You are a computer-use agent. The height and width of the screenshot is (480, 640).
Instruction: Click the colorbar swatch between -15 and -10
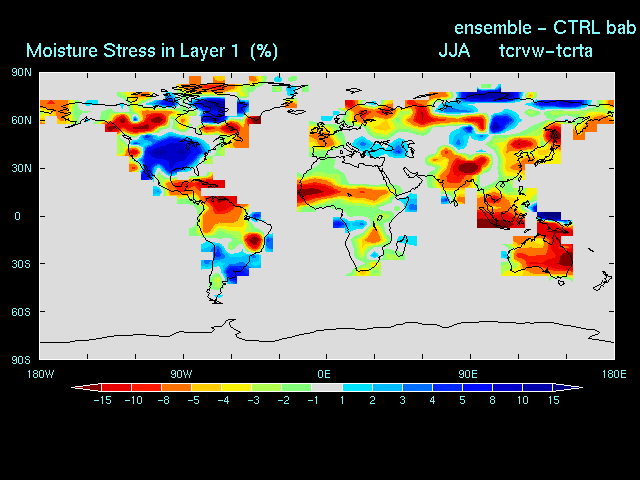(116, 387)
